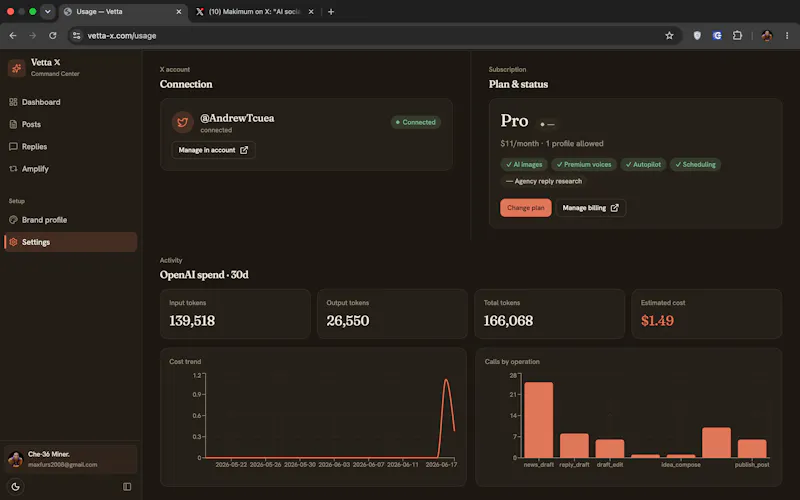The width and height of the screenshot is (800, 500).
Task: Click the AI images feature chip
Action: tap(524, 164)
